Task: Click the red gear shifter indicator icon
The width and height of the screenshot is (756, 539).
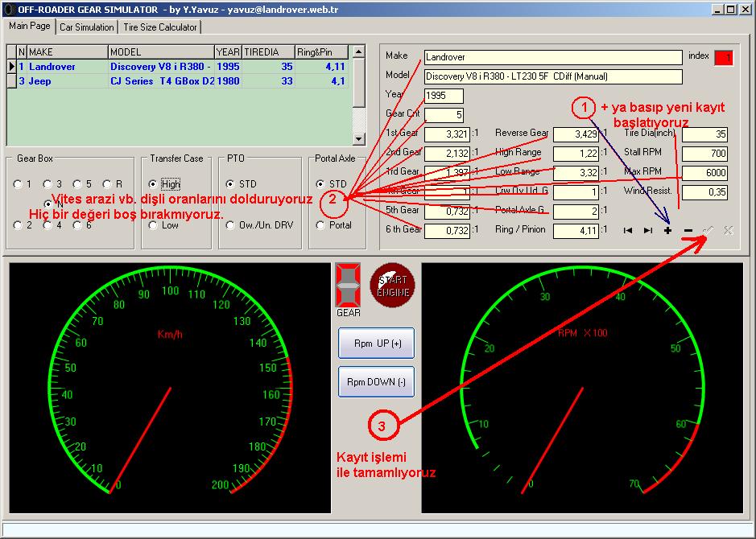Action: pyautogui.click(x=348, y=284)
